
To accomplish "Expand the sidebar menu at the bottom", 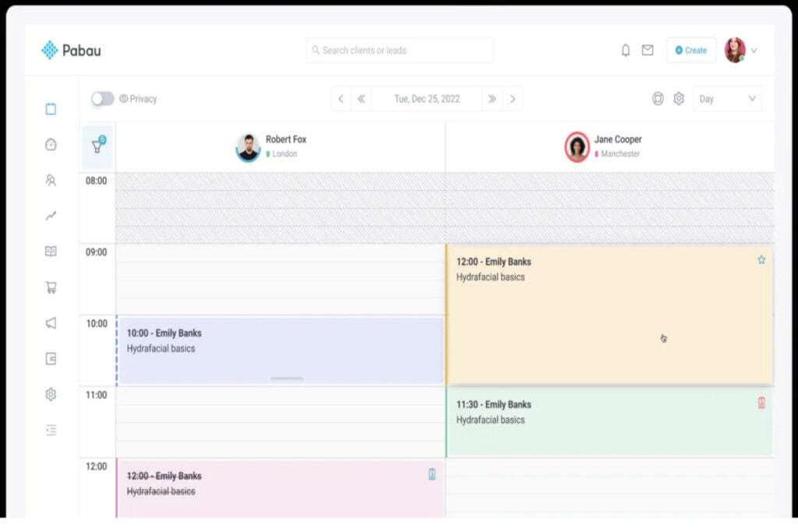I will coord(51,430).
